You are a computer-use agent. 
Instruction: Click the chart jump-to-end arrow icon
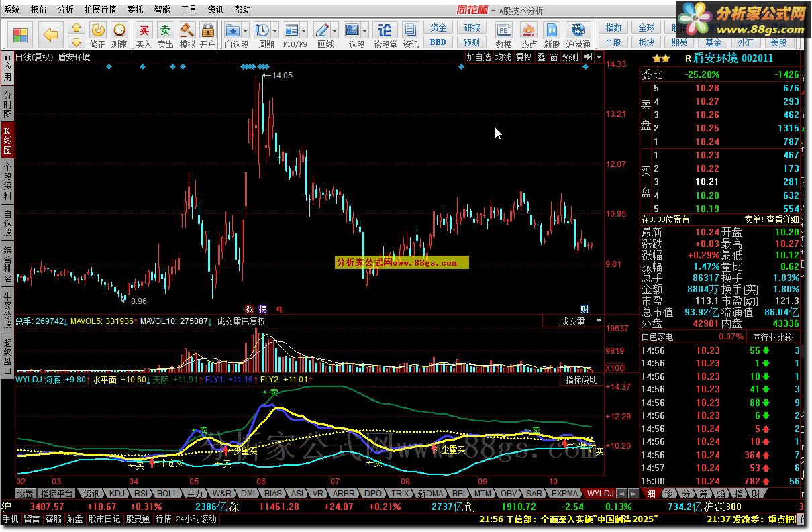[587, 58]
